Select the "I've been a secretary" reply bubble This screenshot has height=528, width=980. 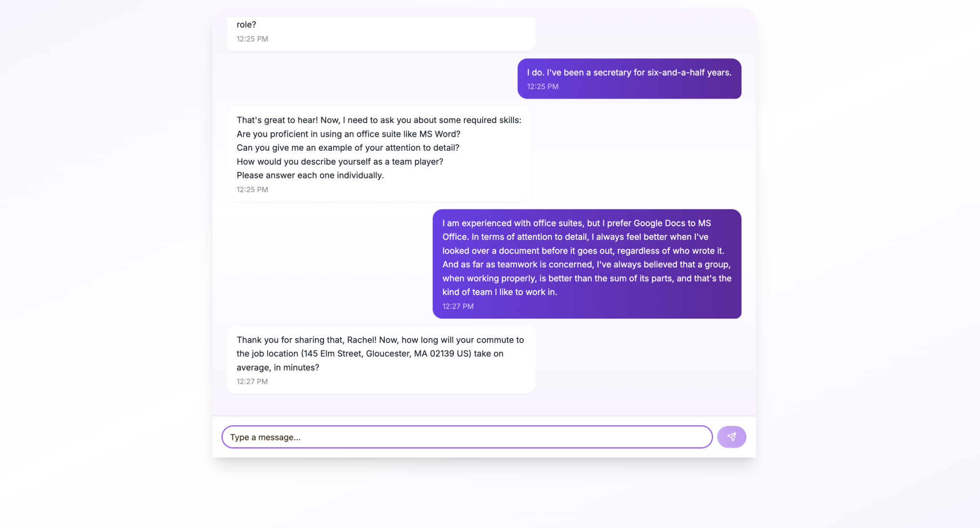pyautogui.click(x=629, y=78)
